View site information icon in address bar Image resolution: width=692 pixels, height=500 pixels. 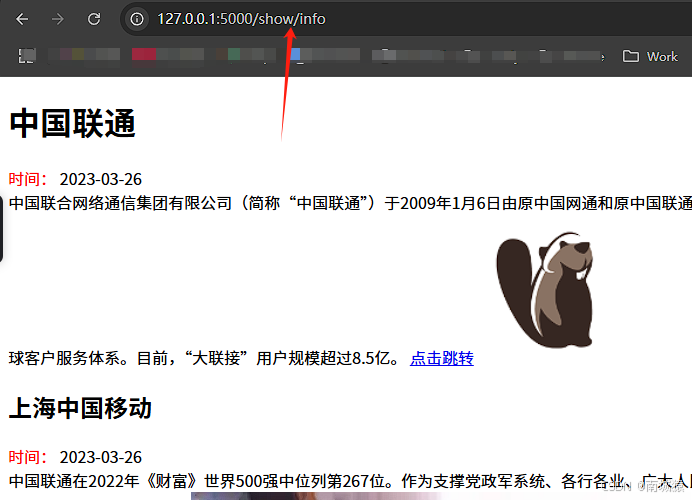137,19
